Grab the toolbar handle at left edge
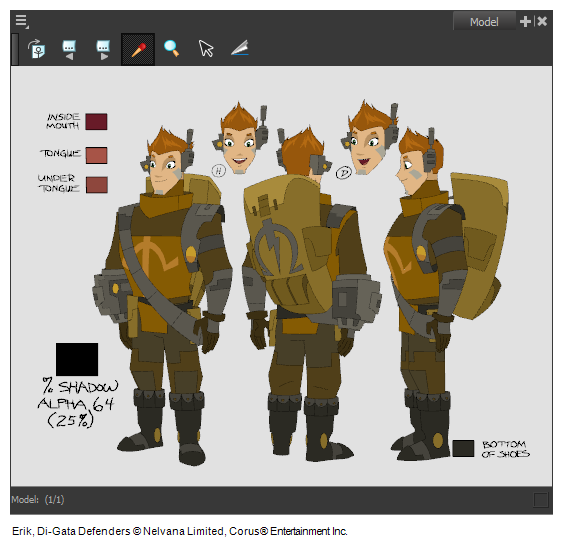This screenshot has height=555, width=563. pyautogui.click(x=15, y=49)
